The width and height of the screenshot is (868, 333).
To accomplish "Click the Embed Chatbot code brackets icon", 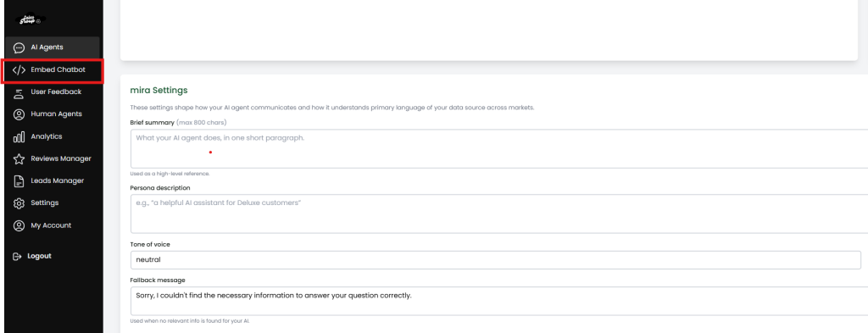I will (19, 70).
